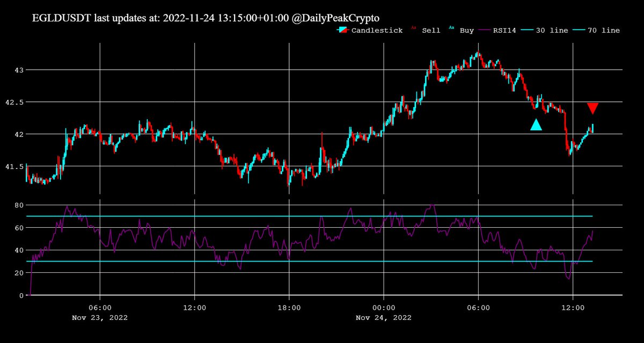Click the chart title text EGLDUSDT
Viewport: 644px width, 343px height.
point(62,18)
